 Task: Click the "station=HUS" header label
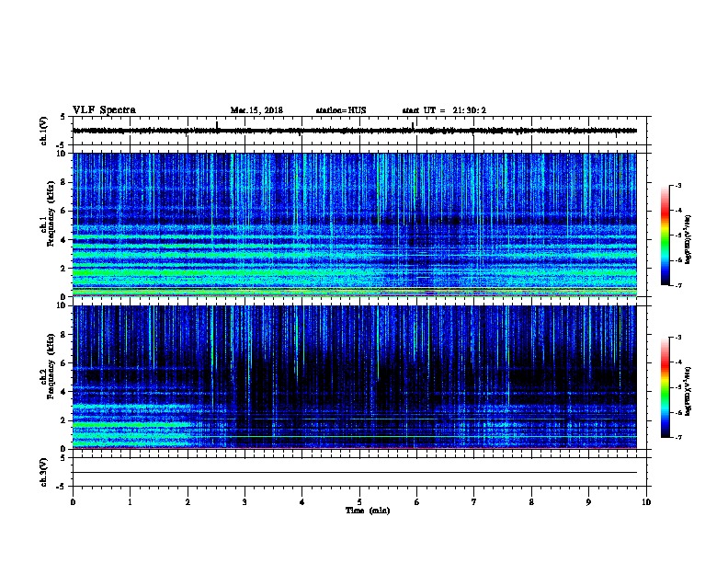(x=341, y=110)
